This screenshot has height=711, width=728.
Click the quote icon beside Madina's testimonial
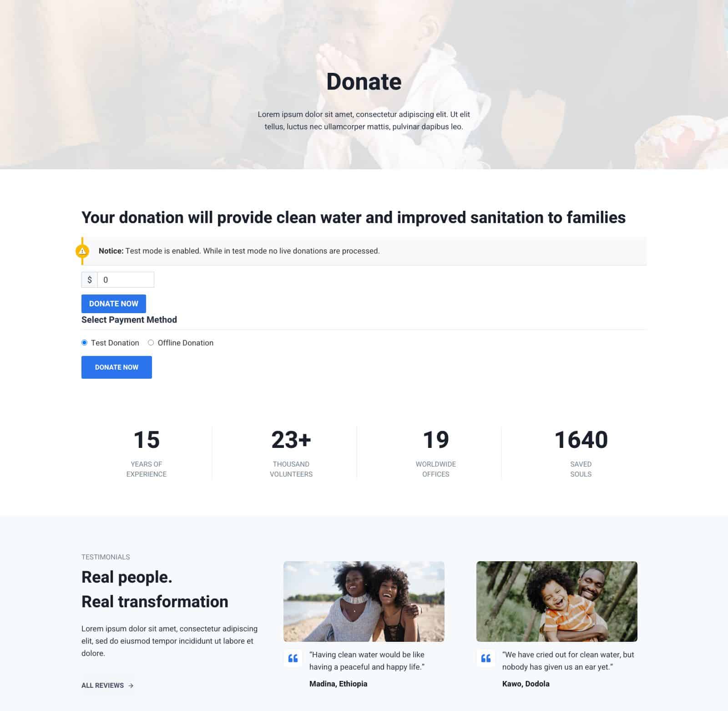click(293, 658)
